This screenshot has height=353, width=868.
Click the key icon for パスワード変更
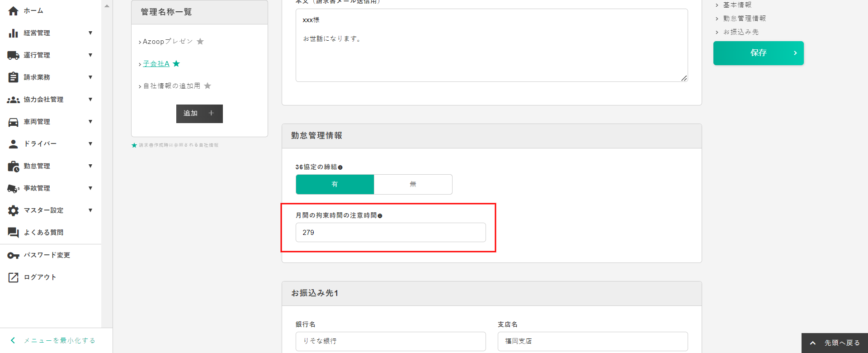tap(13, 255)
